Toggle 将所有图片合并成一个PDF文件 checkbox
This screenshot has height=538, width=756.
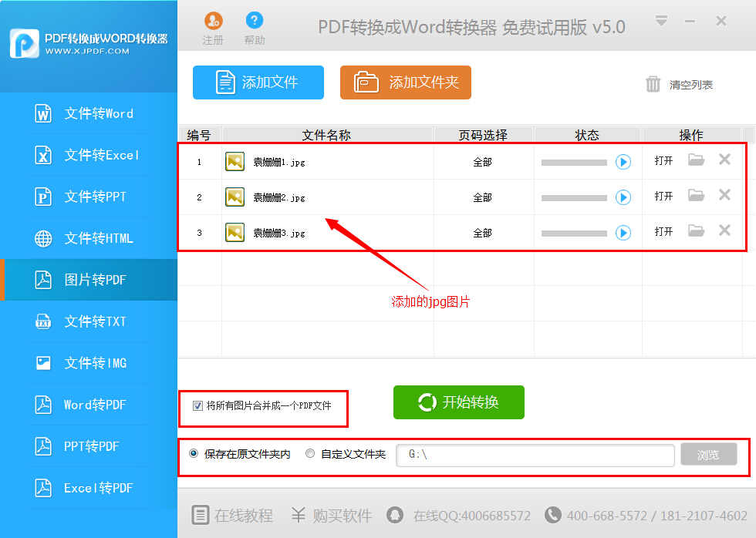tap(197, 405)
